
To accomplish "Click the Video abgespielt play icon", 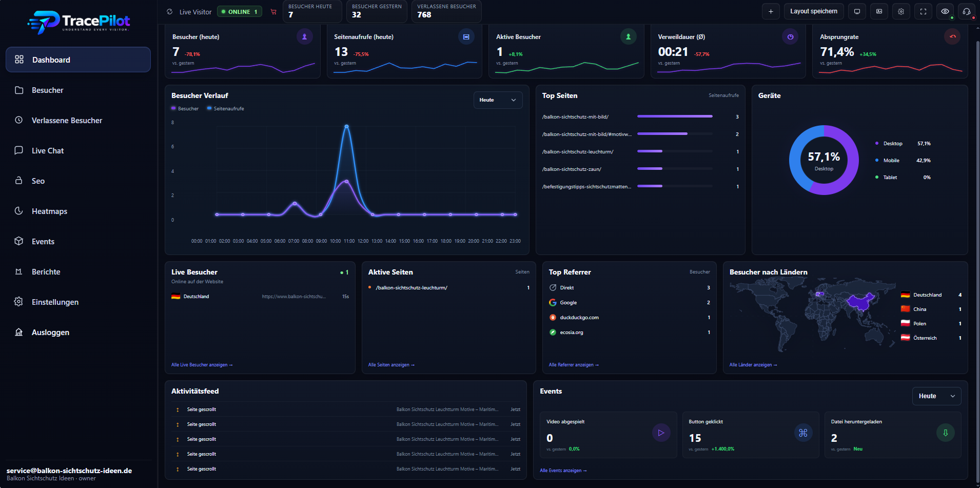I will [x=661, y=433].
